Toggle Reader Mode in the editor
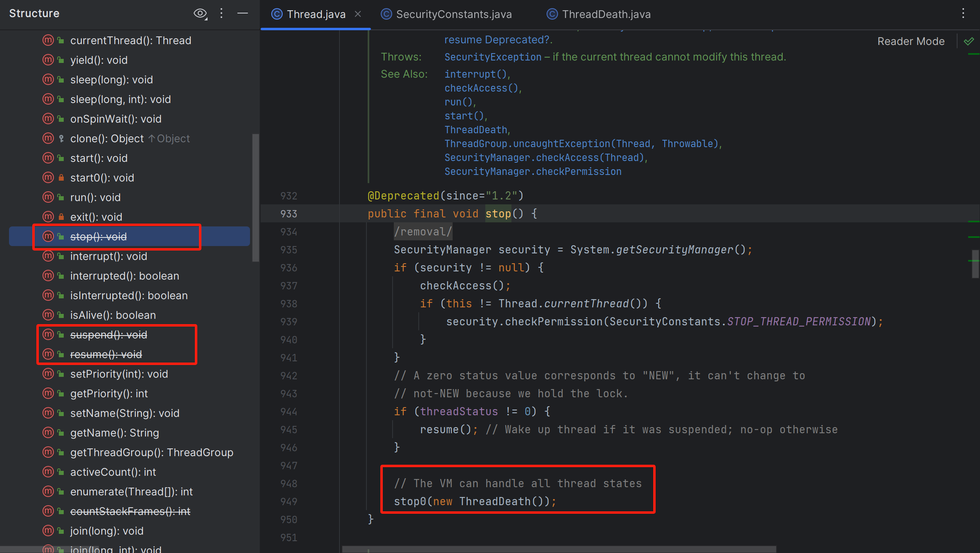 pyautogui.click(x=911, y=41)
